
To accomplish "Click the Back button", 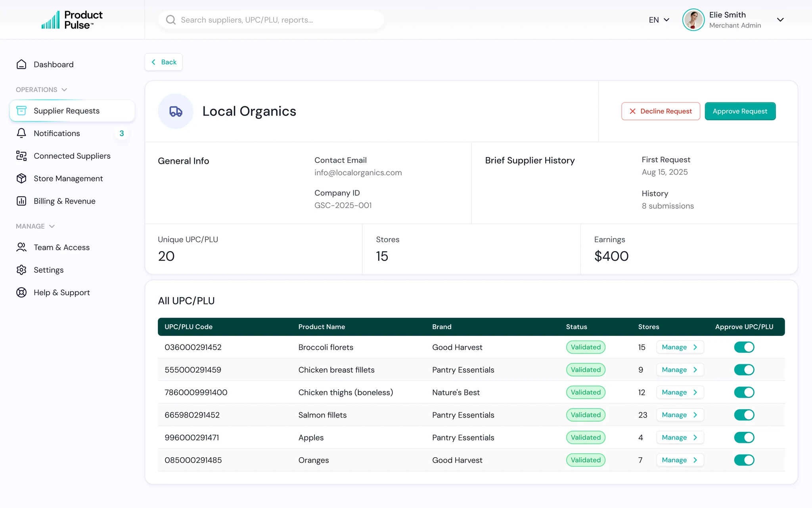I will (x=163, y=62).
